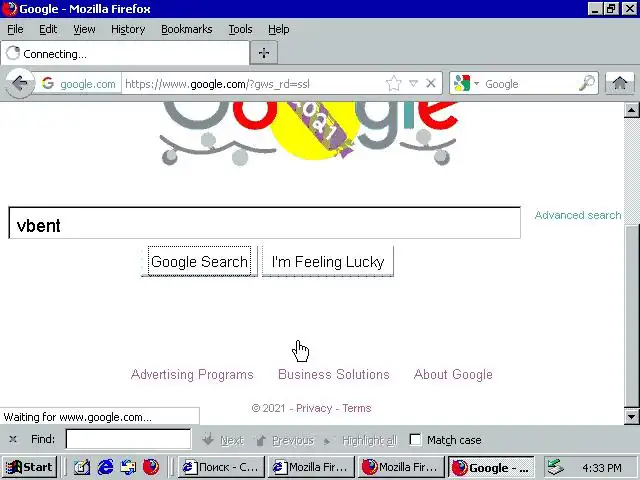Click the scrollbar down arrow
640x480 pixels.
point(631,417)
